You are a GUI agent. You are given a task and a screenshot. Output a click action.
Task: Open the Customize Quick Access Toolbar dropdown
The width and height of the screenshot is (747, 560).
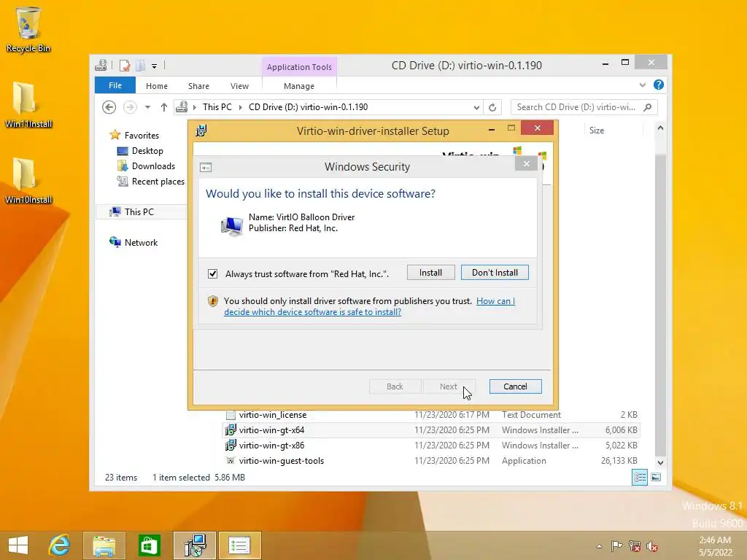155,66
